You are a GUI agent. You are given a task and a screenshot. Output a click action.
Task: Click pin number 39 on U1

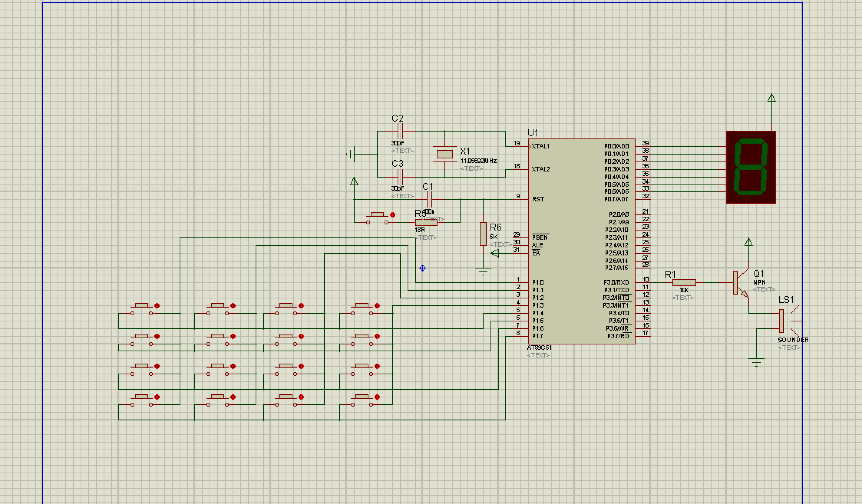[x=646, y=143]
